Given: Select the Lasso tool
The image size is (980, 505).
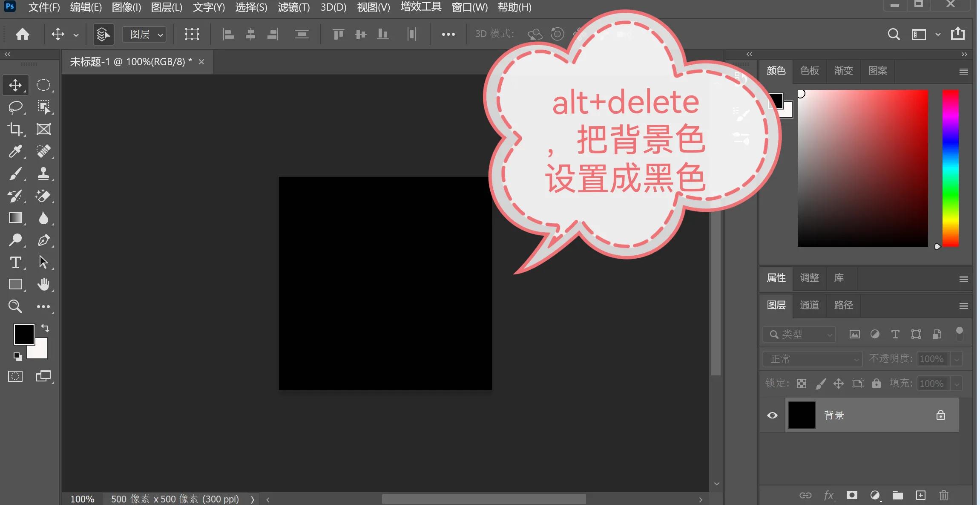Looking at the screenshot, I should point(16,107).
